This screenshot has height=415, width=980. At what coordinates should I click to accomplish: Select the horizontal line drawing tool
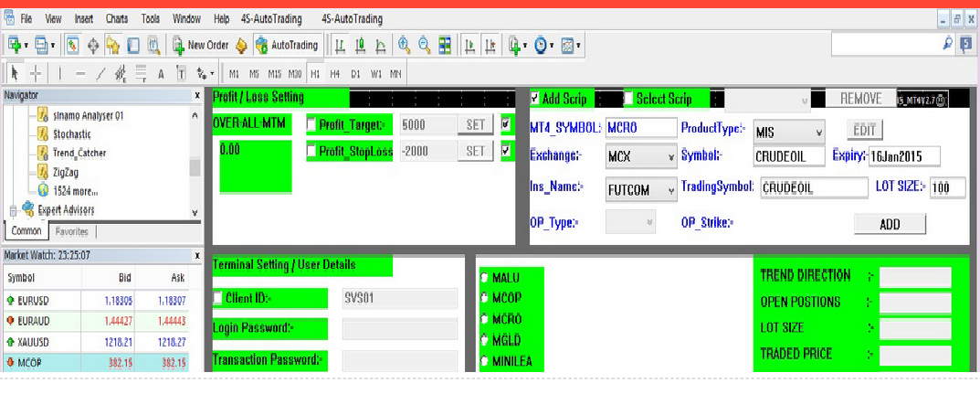pyautogui.click(x=80, y=74)
